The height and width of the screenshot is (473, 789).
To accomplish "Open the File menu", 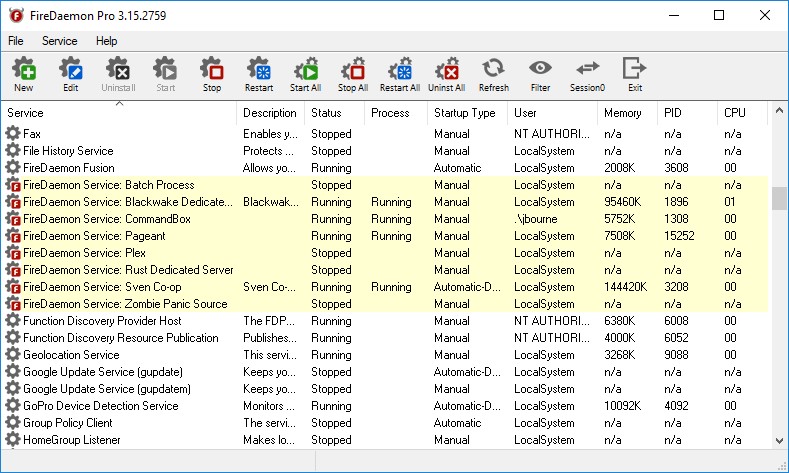I will coord(16,41).
